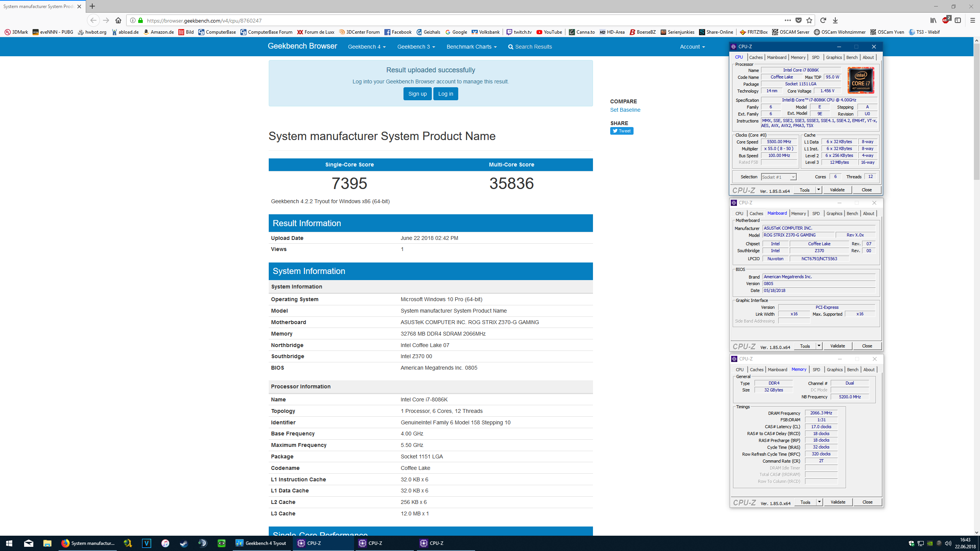Click the green padlock secure-connection icon
This screenshot has height=551, width=980.
pyautogui.click(x=140, y=20)
